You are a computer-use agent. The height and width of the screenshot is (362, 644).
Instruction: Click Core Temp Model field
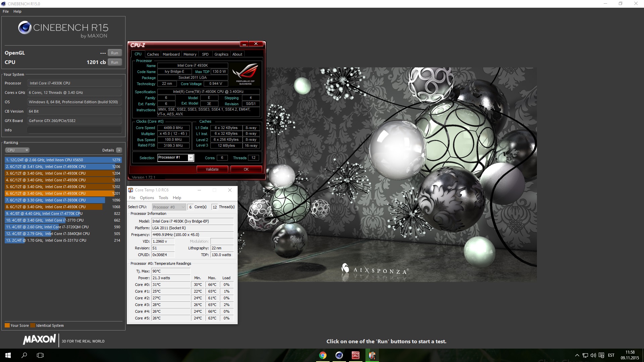click(x=193, y=221)
